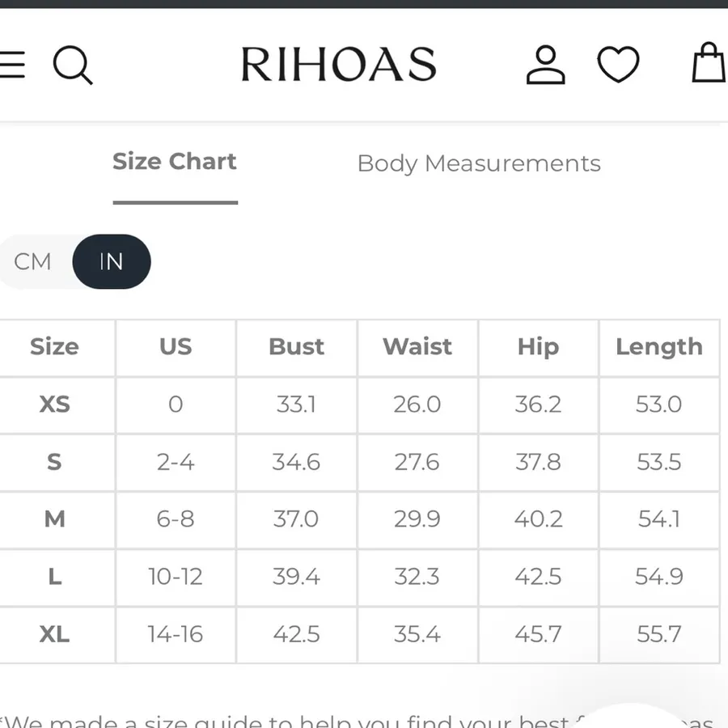Click the L size row label
Screen dimensions: 728x728
[55, 577]
